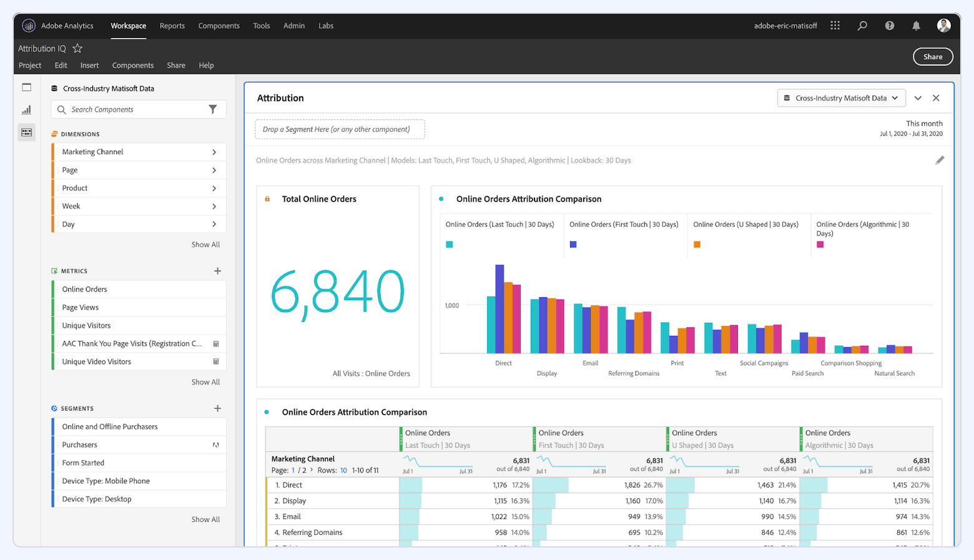Screen dimensions: 974x560
Task: Open the Cross-Industry Matisoft Data dropdown
Action: tap(841, 97)
